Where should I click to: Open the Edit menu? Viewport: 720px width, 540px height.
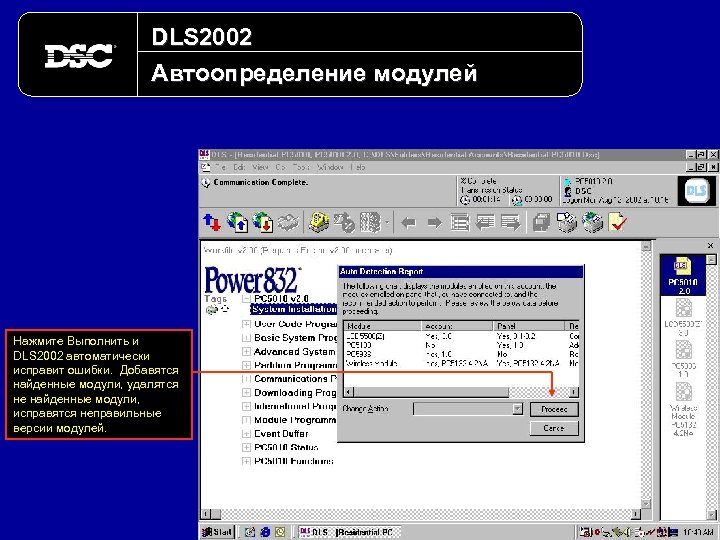pos(239,168)
